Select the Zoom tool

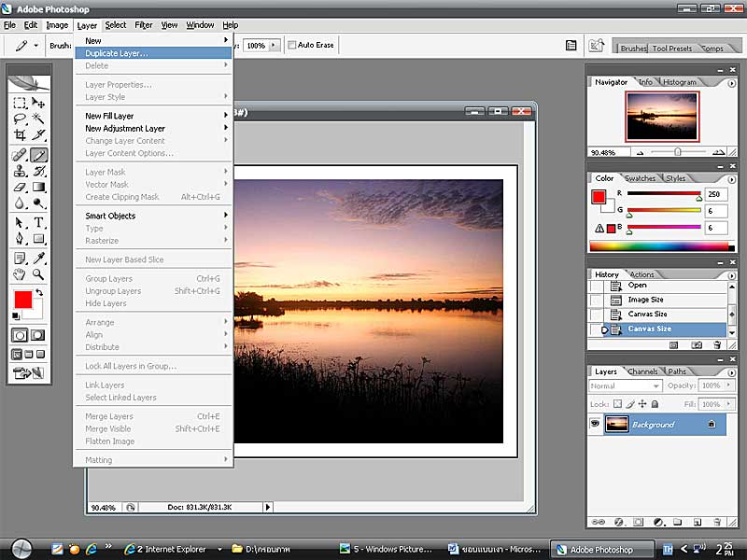coord(38,274)
